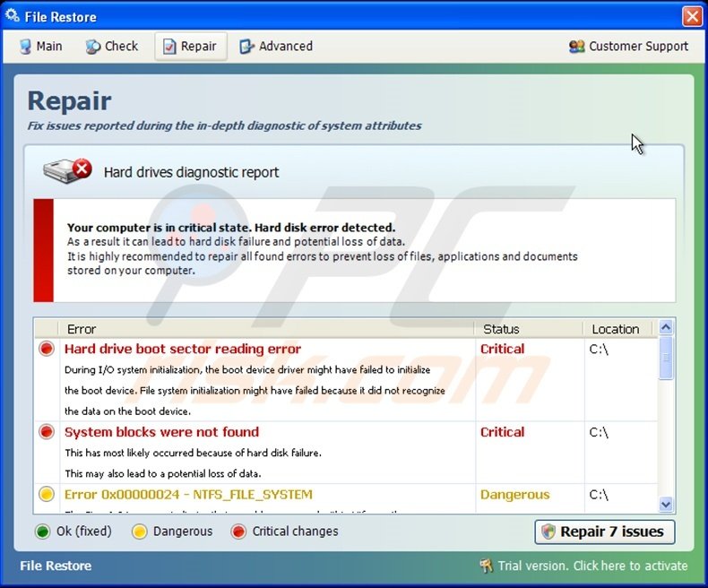Click the Check tab magnifier icon
This screenshot has height=588, width=708.
click(x=93, y=47)
